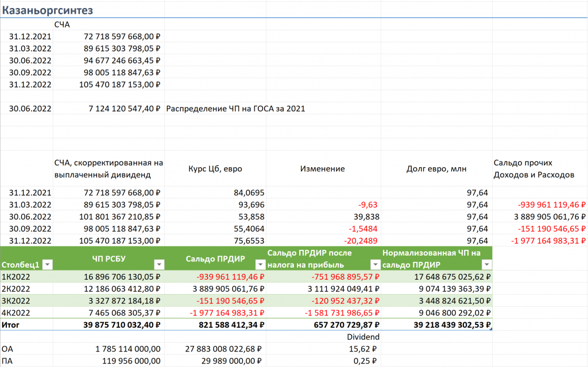Select cell 94 677 246 663,45 ₽
This screenshot has height=367, width=588.
(x=122, y=60)
